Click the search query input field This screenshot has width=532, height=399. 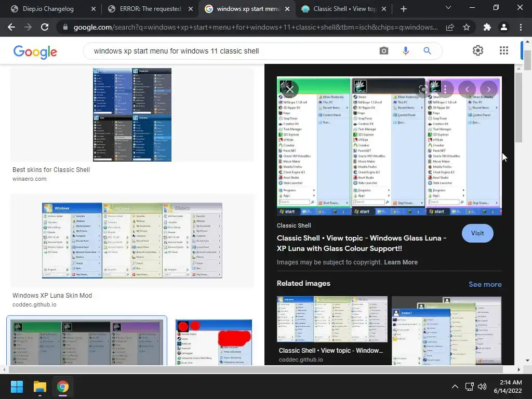pos(231,51)
